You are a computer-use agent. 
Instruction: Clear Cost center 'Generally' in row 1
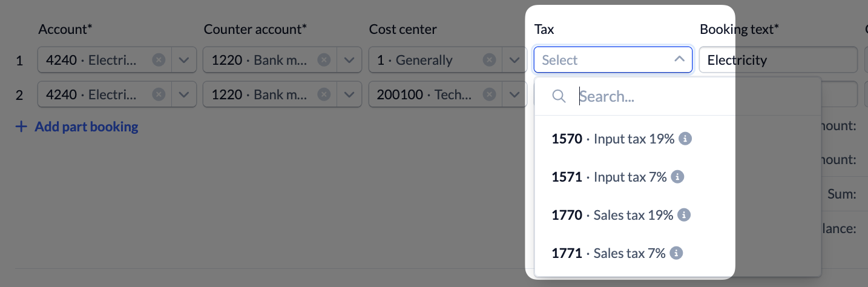coord(490,60)
